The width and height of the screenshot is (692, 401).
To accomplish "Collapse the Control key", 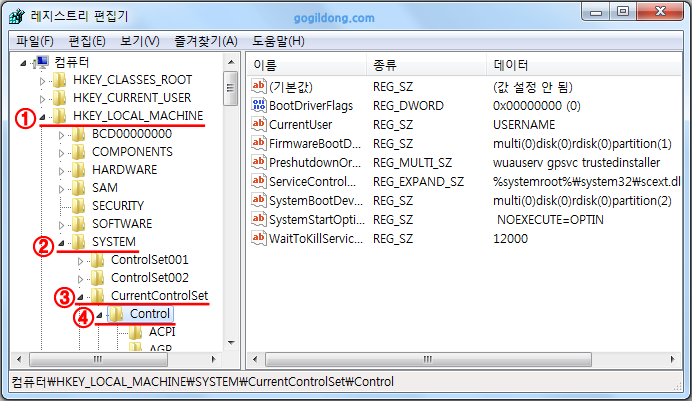I will coord(99,315).
